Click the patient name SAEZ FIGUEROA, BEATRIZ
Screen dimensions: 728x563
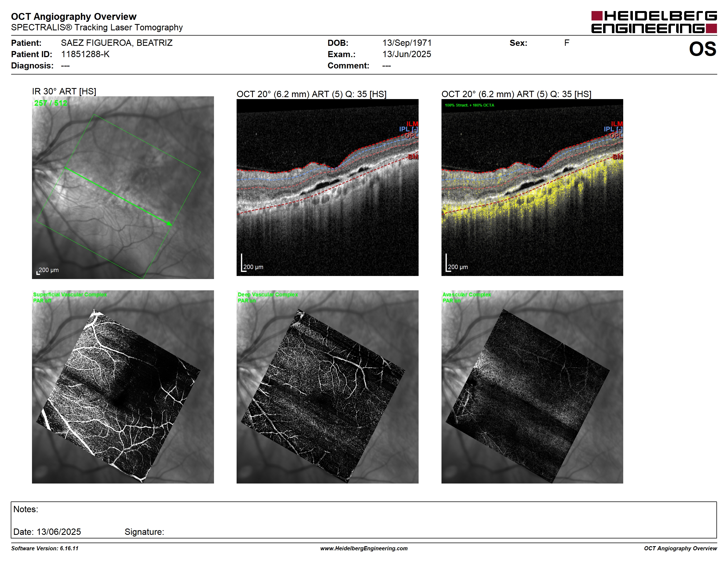tap(117, 43)
